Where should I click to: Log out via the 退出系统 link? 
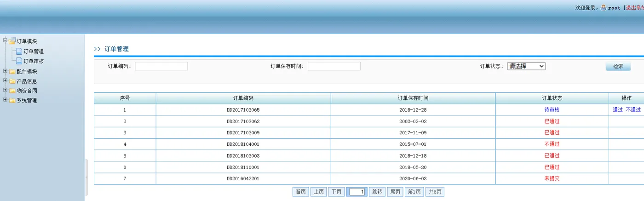pos(635,8)
